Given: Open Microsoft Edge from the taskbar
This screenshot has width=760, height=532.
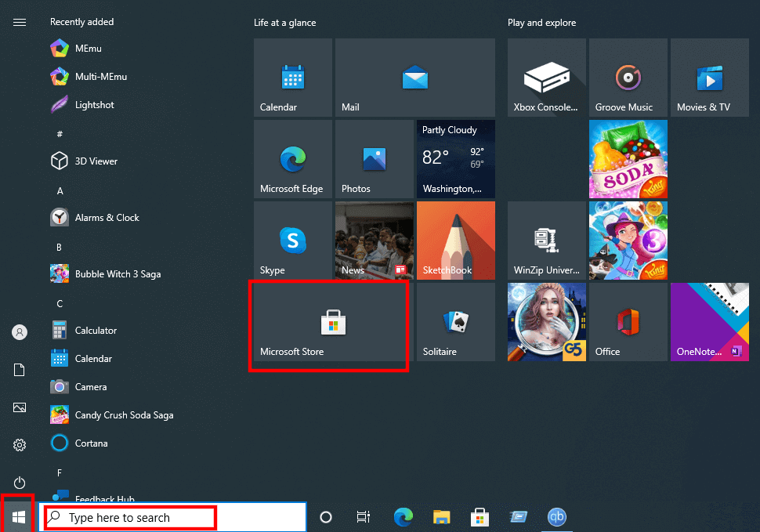Looking at the screenshot, I should coord(404,517).
